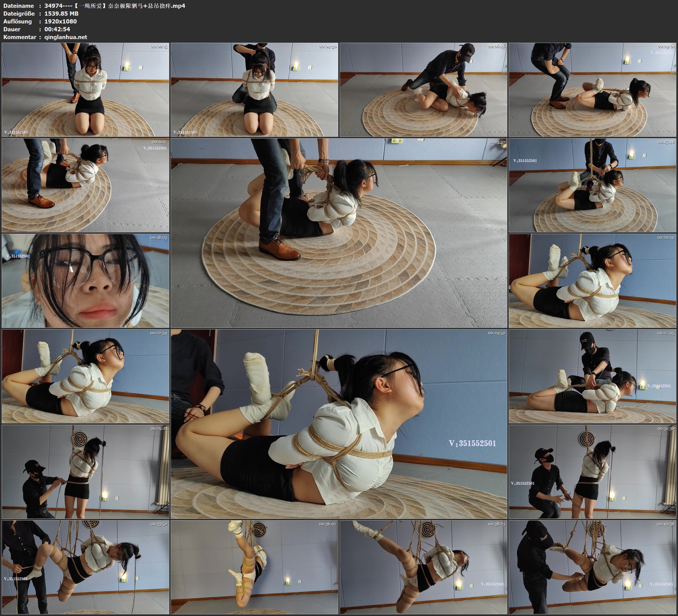
Task: Click the frame stamped 00:29:21
Action: coord(85,471)
